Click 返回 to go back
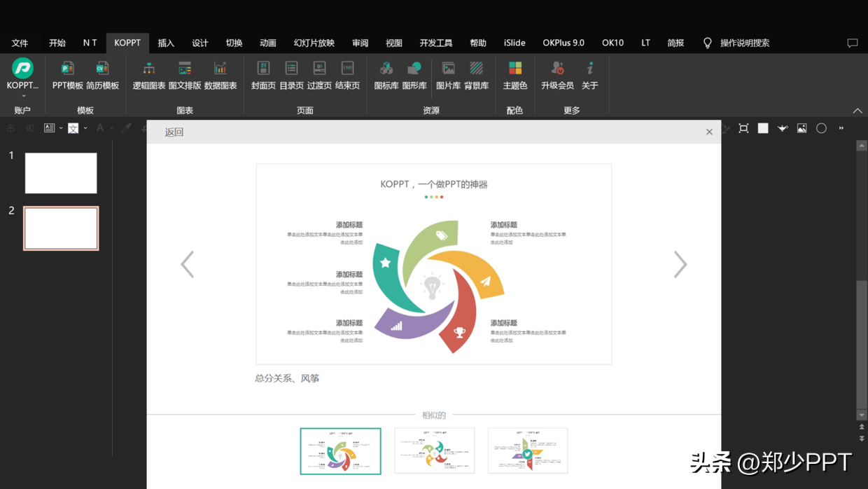This screenshot has height=489, width=868. click(x=174, y=132)
